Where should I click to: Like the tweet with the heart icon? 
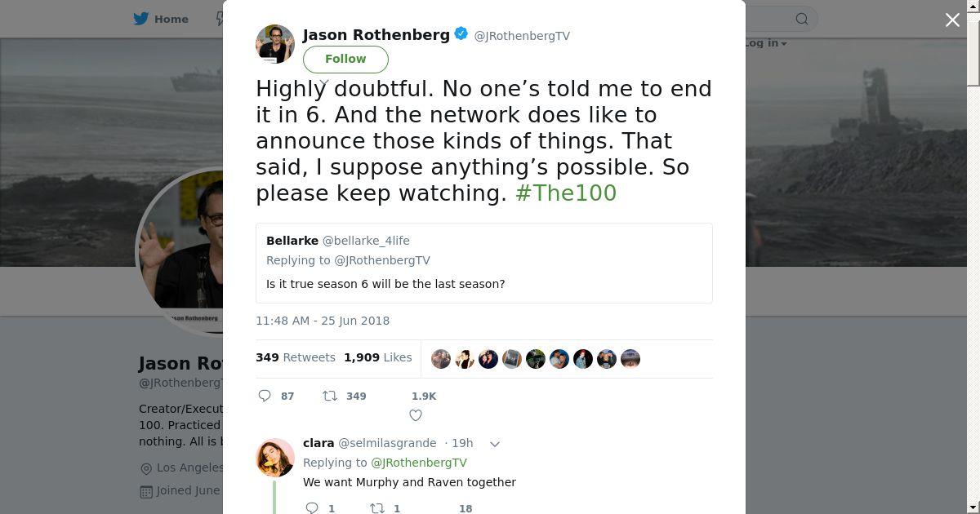(416, 415)
